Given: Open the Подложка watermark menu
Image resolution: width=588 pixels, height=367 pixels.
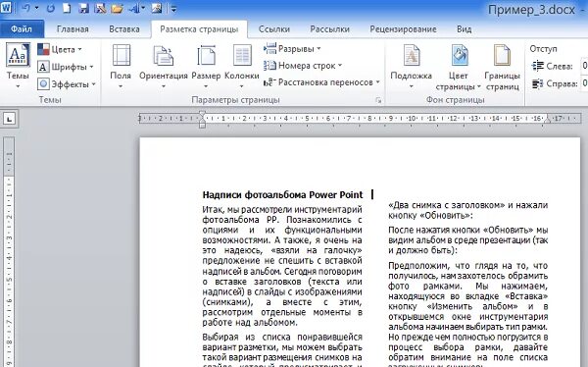Looking at the screenshot, I should (411, 66).
